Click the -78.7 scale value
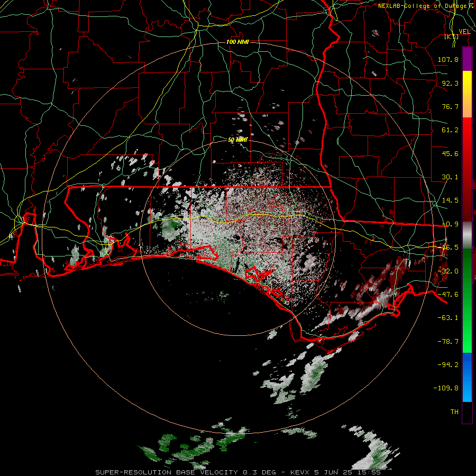The width and height of the screenshot is (476, 476). click(x=448, y=342)
